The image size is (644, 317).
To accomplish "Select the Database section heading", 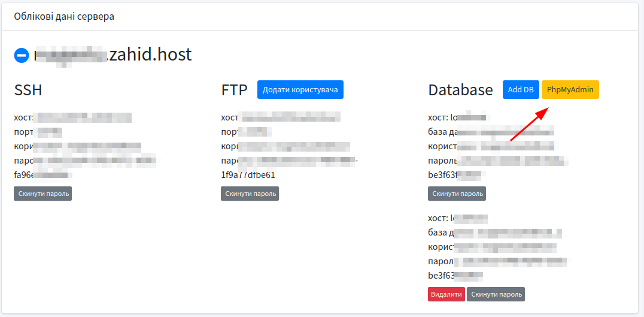I will point(460,90).
